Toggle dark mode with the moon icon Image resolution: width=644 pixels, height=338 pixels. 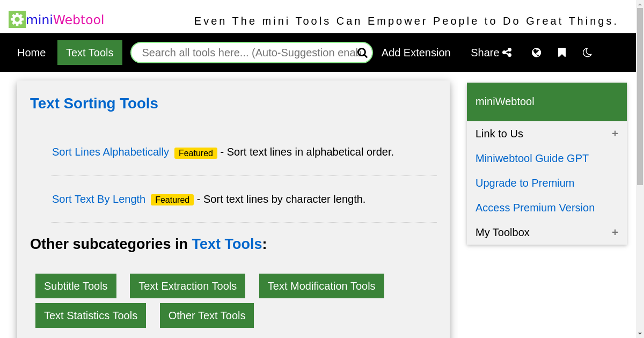(587, 53)
